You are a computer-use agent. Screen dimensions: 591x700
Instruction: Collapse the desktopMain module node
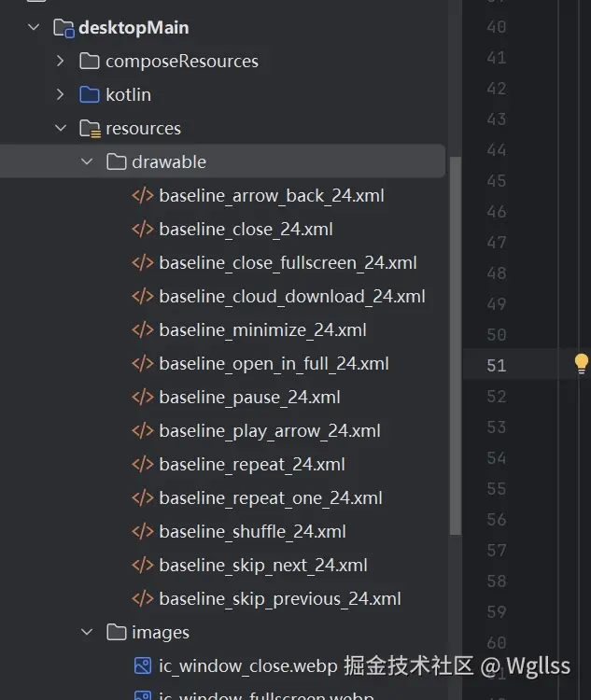35,28
